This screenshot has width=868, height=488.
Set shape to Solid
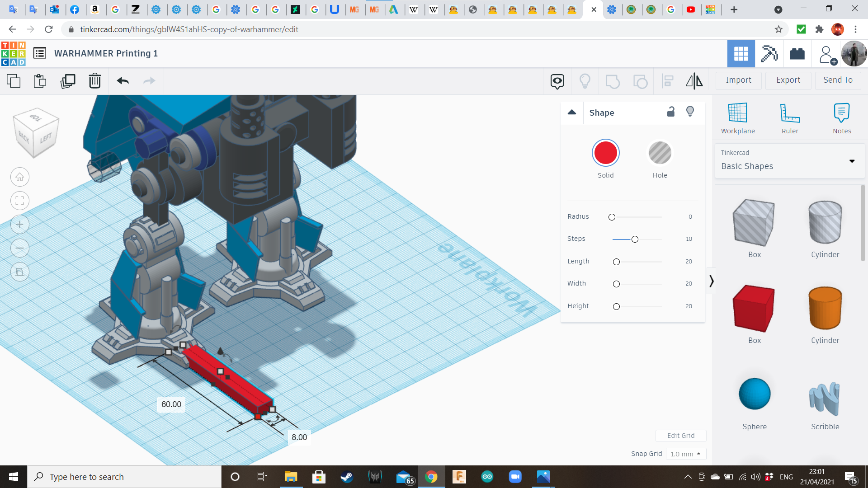[x=605, y=153]
